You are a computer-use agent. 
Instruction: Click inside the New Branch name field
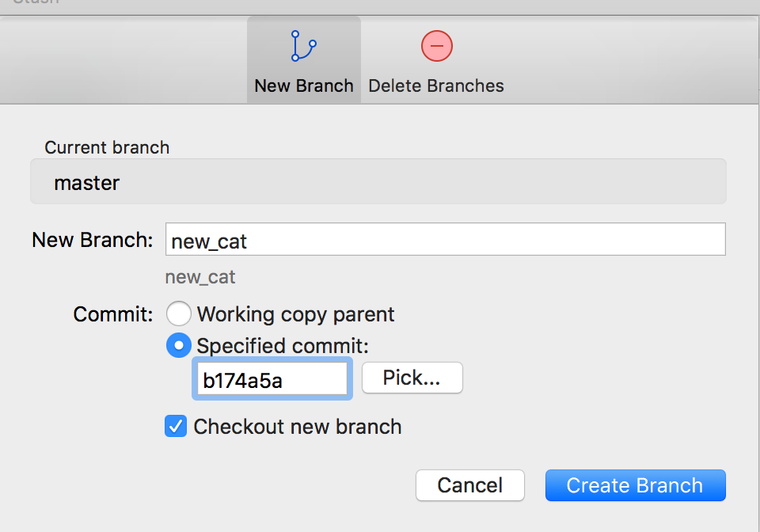click(445, 239)
